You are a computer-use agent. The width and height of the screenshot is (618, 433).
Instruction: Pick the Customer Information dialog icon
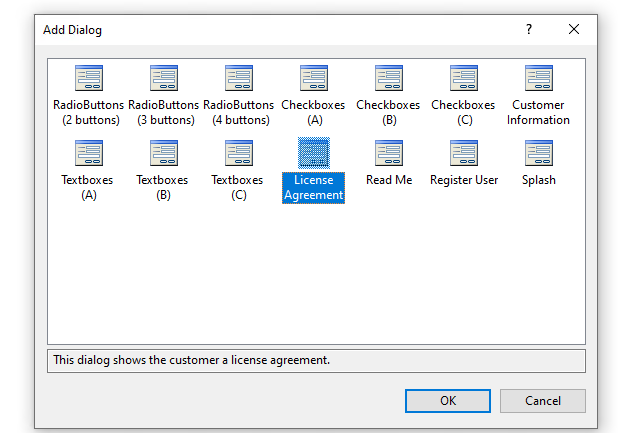[x=538, y=78]
